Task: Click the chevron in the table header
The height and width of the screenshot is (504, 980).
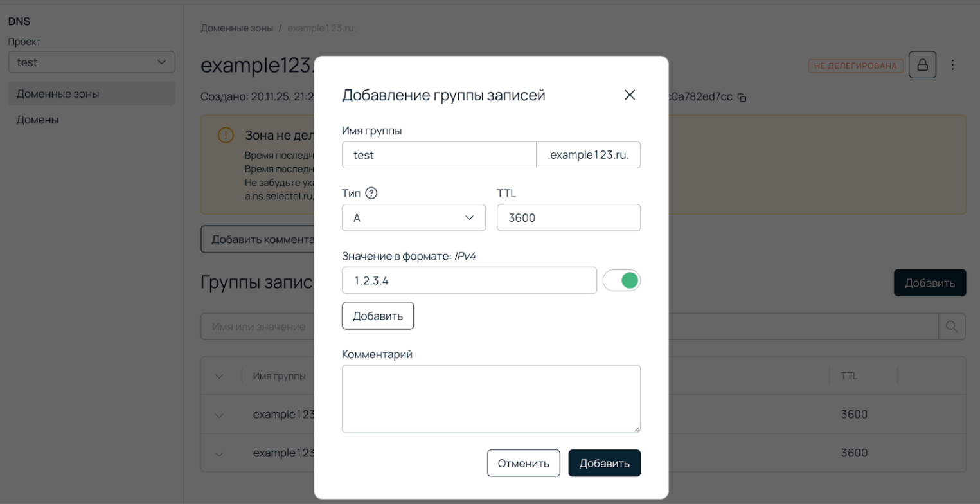Action: pyautogui.click(x=218, y=375)
